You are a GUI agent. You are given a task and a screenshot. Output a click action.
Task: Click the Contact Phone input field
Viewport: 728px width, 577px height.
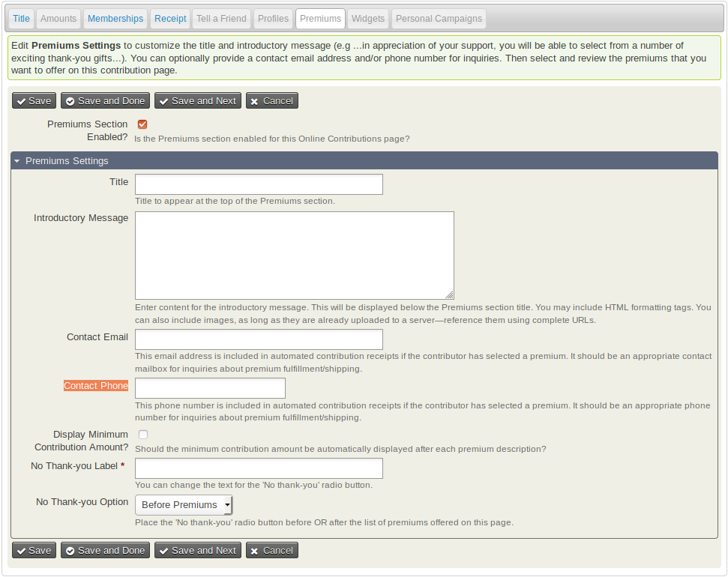[210, 388]
